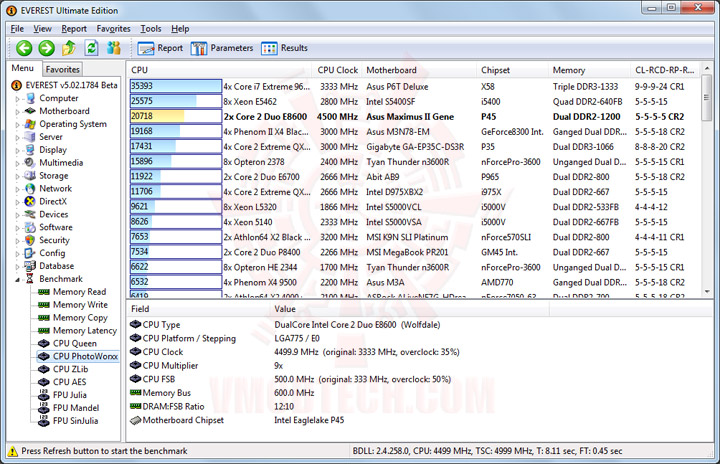Click the 35393 score bar row
This screenshot has height=464, width=720.
tap(176, 86)
